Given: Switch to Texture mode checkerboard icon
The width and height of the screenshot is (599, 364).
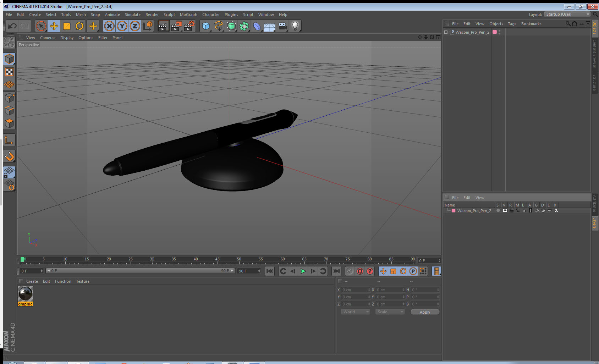Looking at the screenshot, I should pyautogui.click(x=10, y=72).
